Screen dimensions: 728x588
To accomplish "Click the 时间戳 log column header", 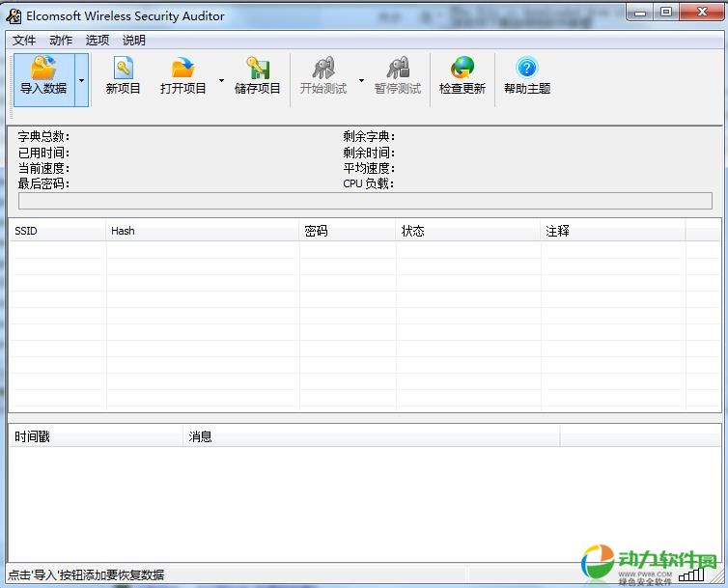I will [x=95, y=436].
